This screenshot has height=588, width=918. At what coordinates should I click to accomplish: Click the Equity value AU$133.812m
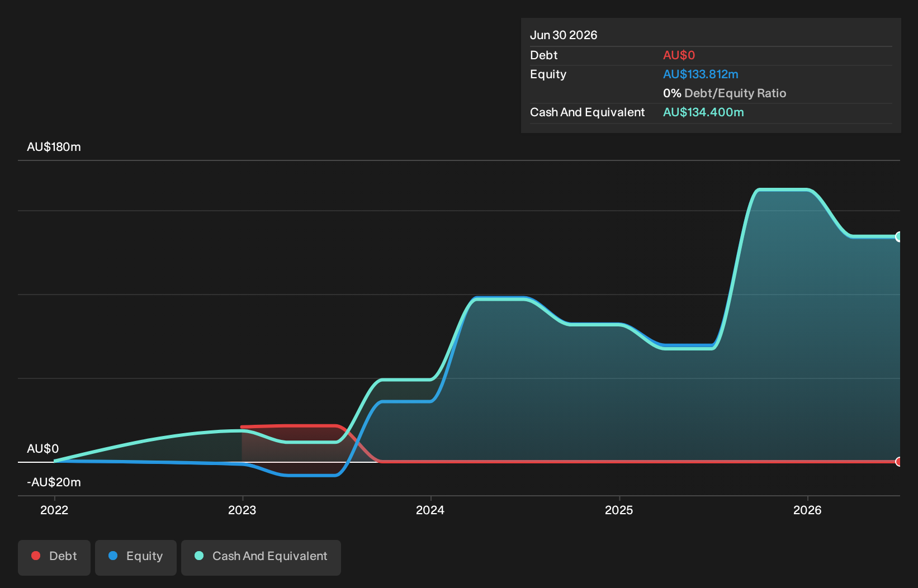[701, 74]
